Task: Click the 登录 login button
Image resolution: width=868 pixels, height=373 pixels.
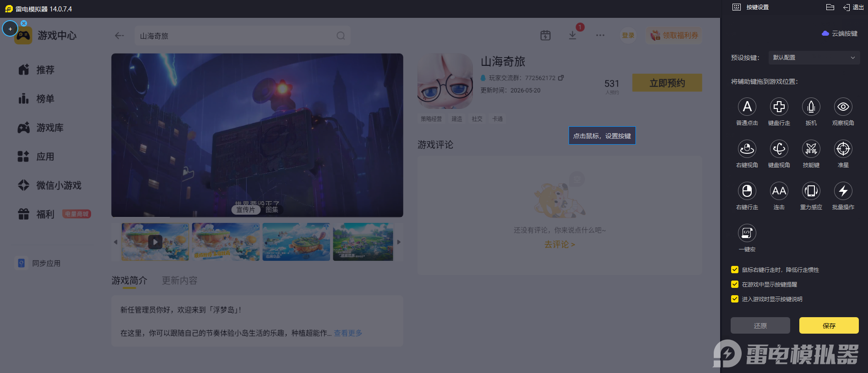Action: tap(628, 35)
